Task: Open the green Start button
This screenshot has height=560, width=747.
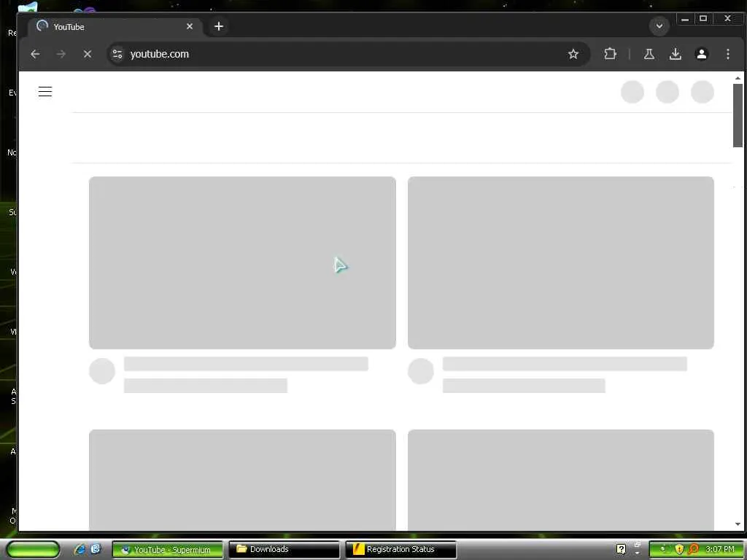Action: point(33,549)
